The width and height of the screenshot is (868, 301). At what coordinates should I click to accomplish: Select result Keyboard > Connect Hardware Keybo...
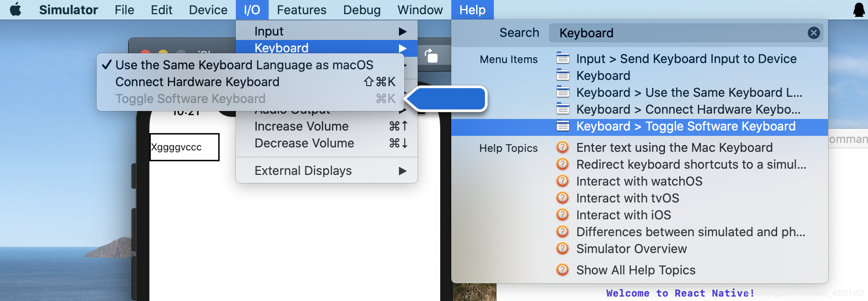pos(688,109)
